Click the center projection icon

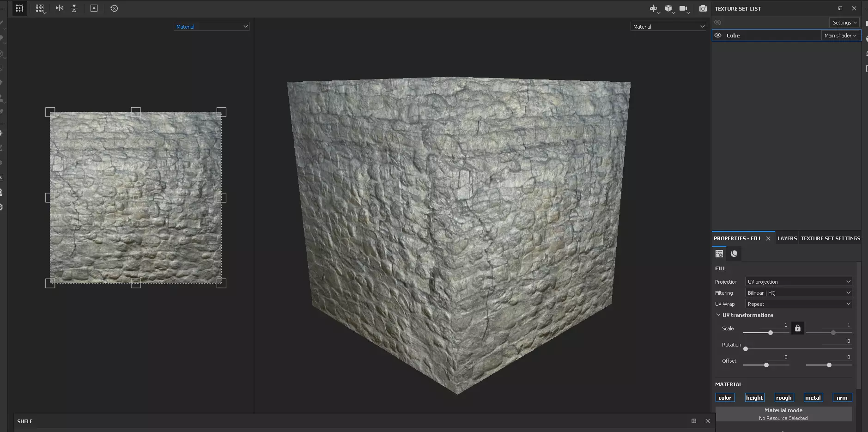[x=94, y=8]
